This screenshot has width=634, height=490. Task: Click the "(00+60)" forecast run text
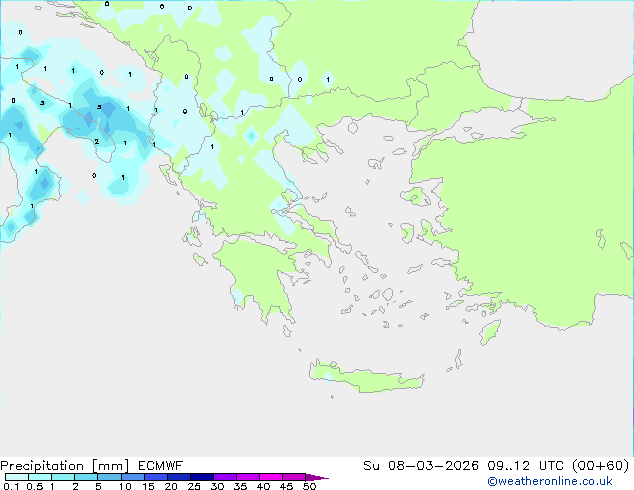point(601,466)
